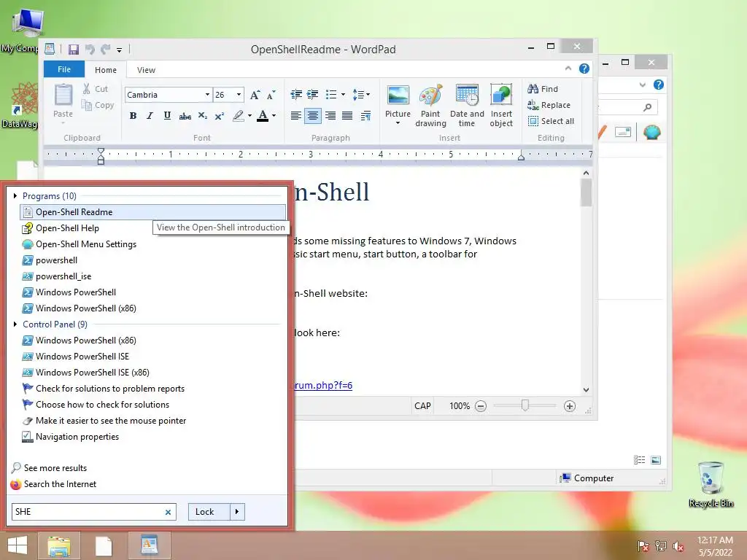
Task: Open the shutdown options arrow beside Lock
Action: (237, 512)
